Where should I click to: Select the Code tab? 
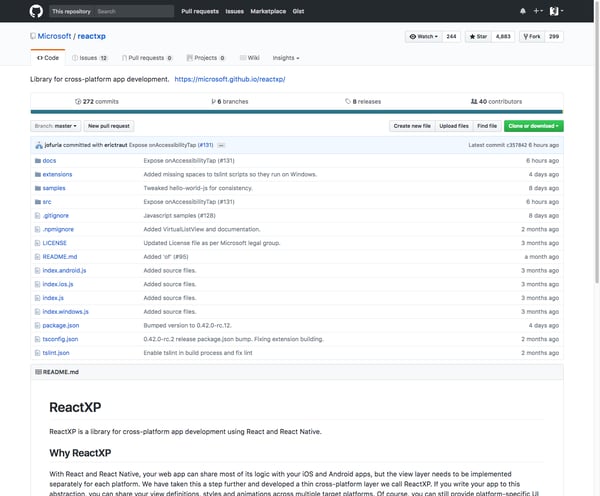click(x=48, y=58)
